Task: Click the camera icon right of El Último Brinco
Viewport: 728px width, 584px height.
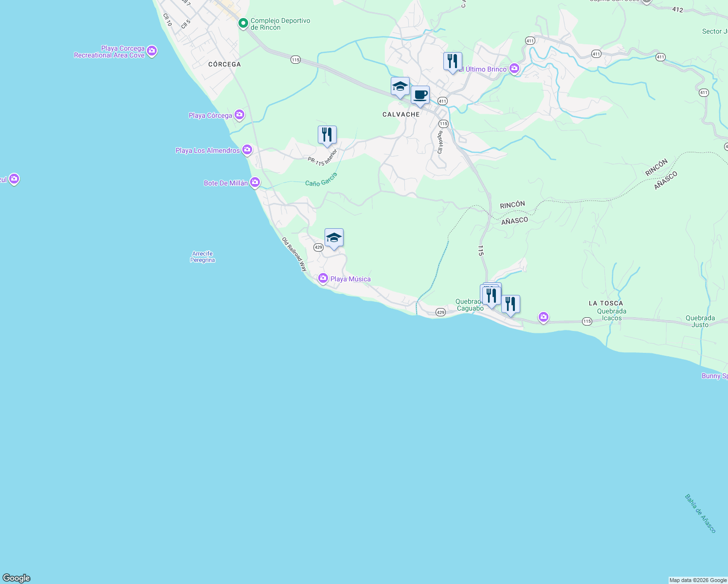Action: [514, 69]
